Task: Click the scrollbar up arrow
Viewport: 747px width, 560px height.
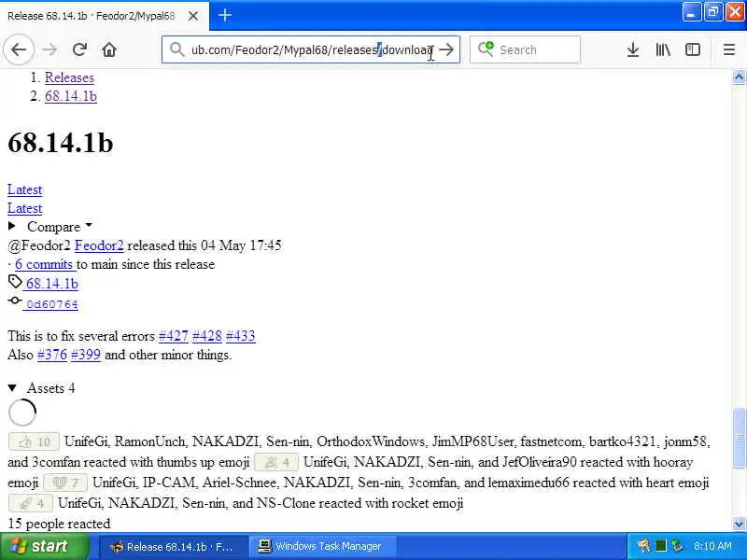Action: click(739, 77)
